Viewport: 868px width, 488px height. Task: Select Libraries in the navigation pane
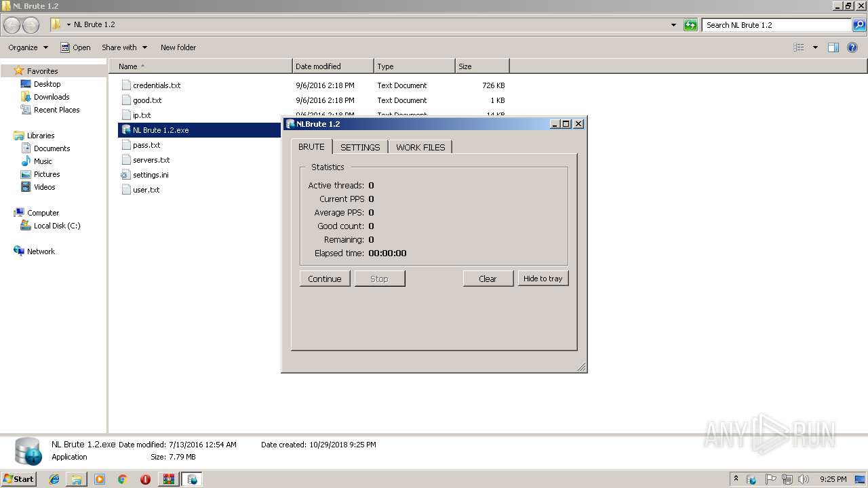pos(41,136)
